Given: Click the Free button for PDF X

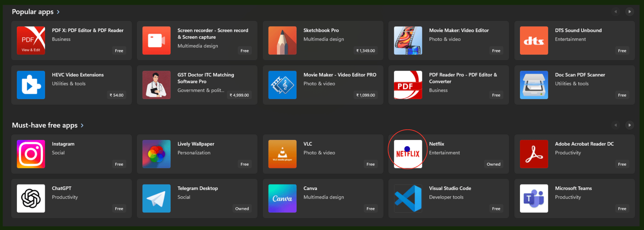Looking at the screenshot, I should coord(119,51).
